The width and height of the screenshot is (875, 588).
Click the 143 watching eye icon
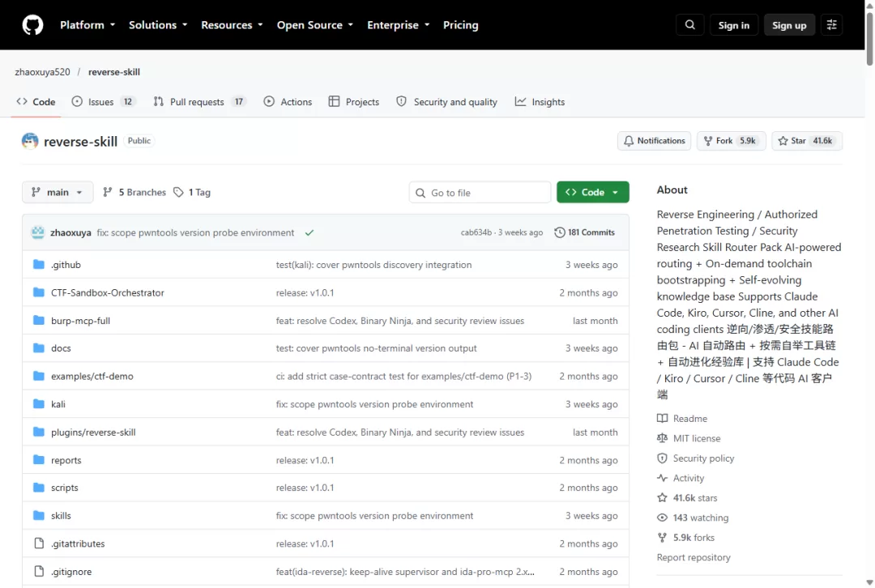663,518
